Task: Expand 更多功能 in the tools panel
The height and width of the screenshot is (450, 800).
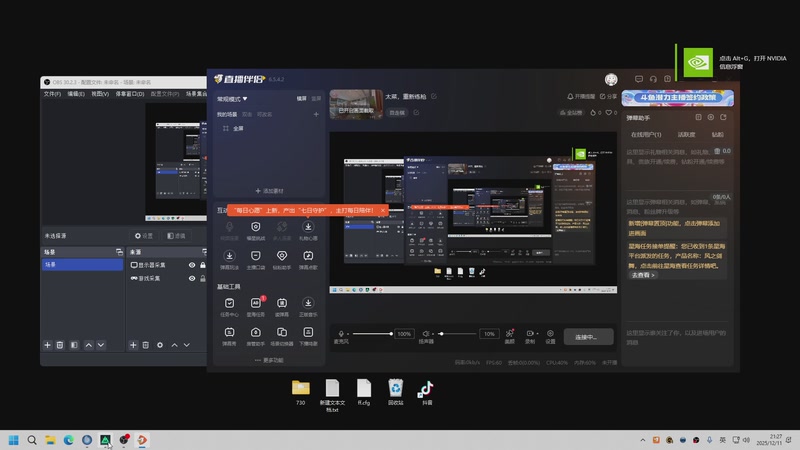Action: (x=269, y=360)
